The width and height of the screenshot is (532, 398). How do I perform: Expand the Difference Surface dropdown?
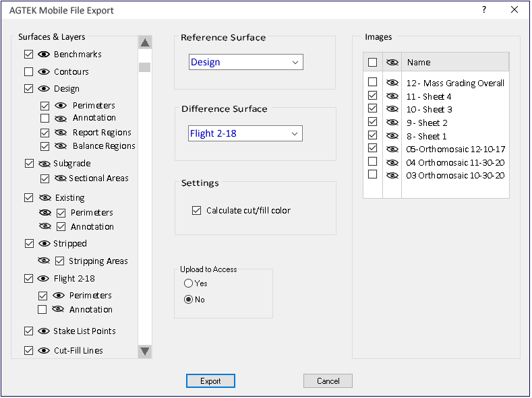point(245,134)
